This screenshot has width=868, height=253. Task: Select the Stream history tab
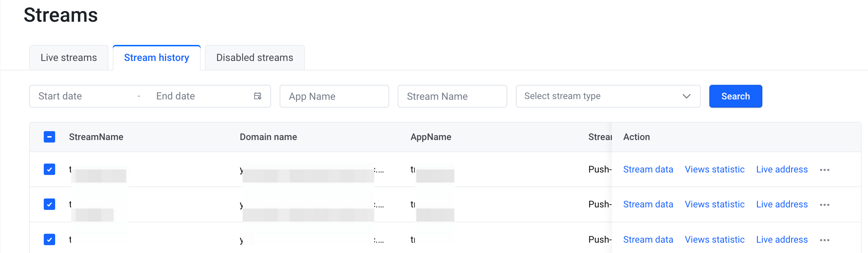pos(157,58)
